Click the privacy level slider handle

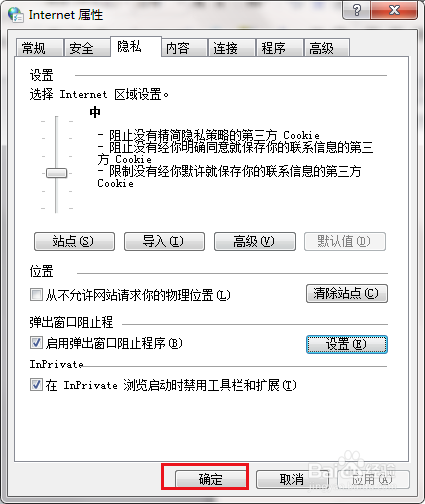(56, 173)
